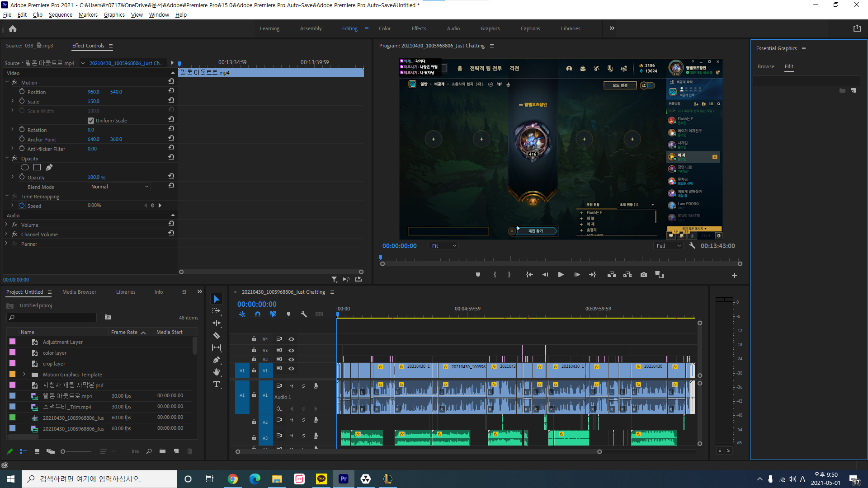This screenshot has height=488, width=868.
Task: Open Timeline Display Settings wrench
Action: click(x=304, y=314)
